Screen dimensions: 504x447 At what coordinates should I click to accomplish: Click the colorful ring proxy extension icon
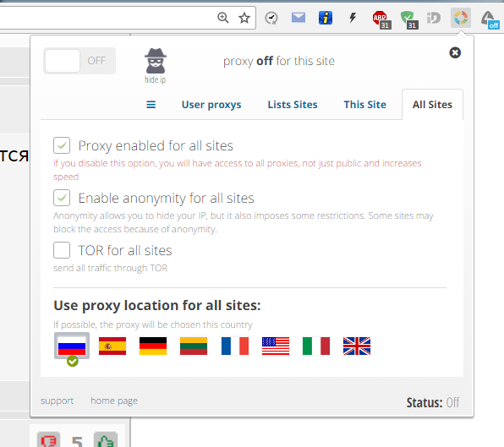click(461, 18)
